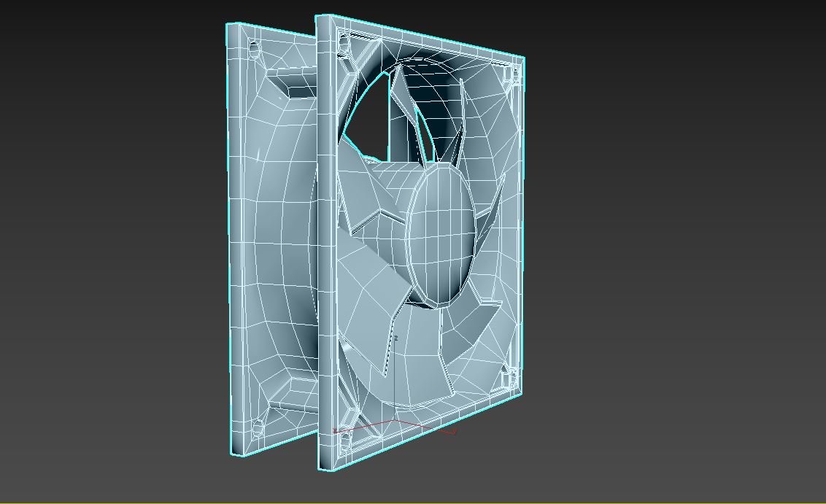Click the red axis tip at right end
The image size is (826, 504).
coord(455,431)
